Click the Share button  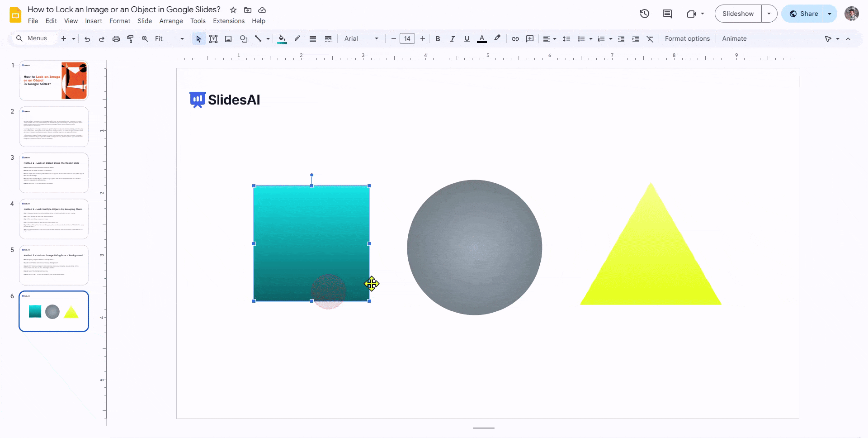click(x=804, y=14)
